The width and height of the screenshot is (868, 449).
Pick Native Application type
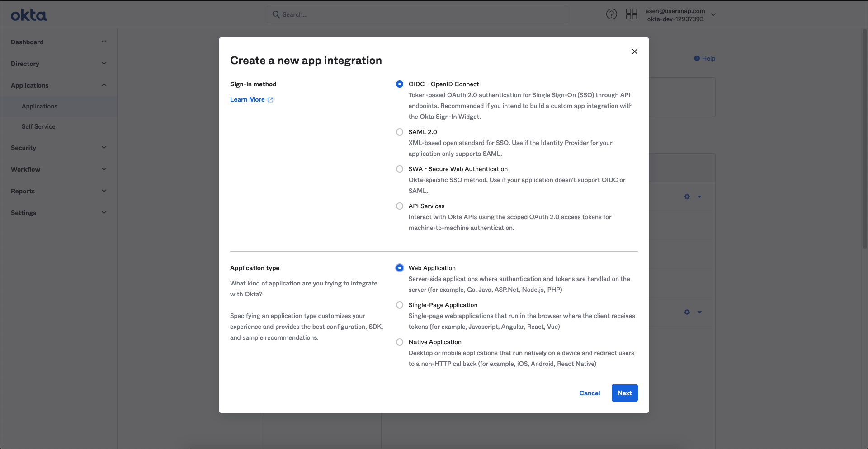coord(400,342)
